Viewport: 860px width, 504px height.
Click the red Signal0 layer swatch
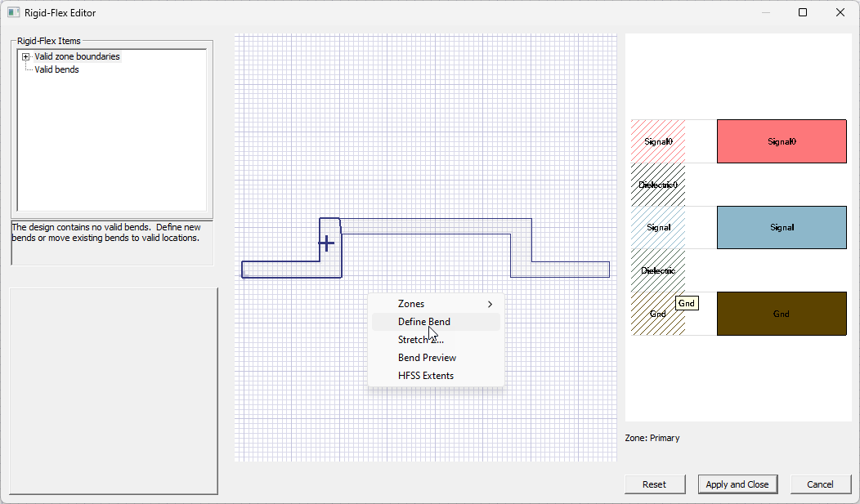pyautogui.click(x=781, y=141)
